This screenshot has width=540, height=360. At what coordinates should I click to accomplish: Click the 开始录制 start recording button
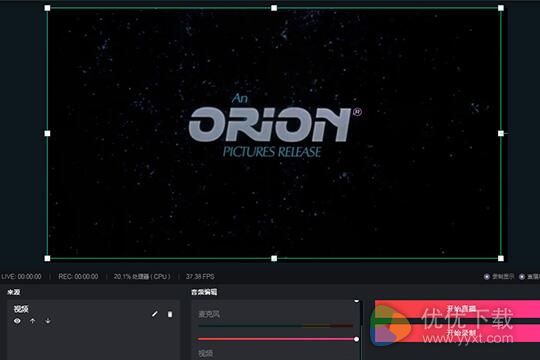[x=457, y=333]
